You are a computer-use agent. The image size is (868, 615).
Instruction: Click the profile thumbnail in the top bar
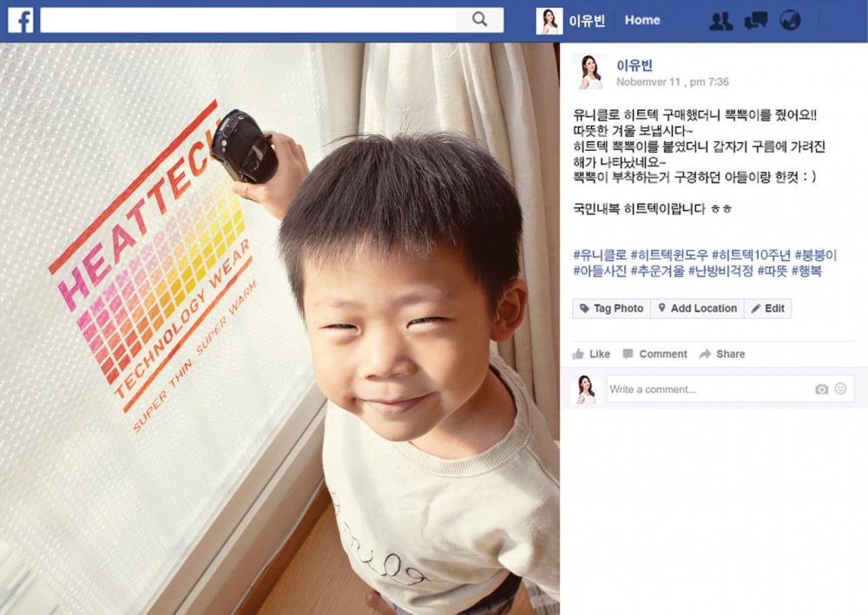point(549,21)
